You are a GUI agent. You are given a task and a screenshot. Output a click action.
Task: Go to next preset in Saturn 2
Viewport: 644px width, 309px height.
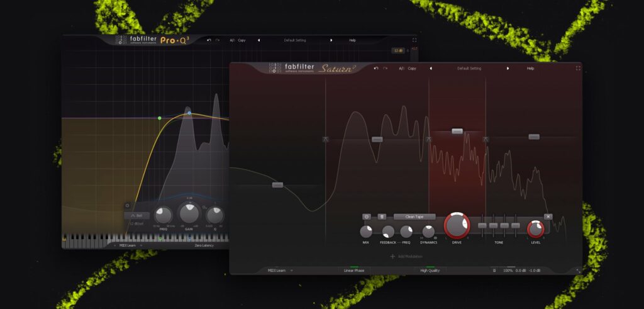pyautogui.click(x=508, y=68)
